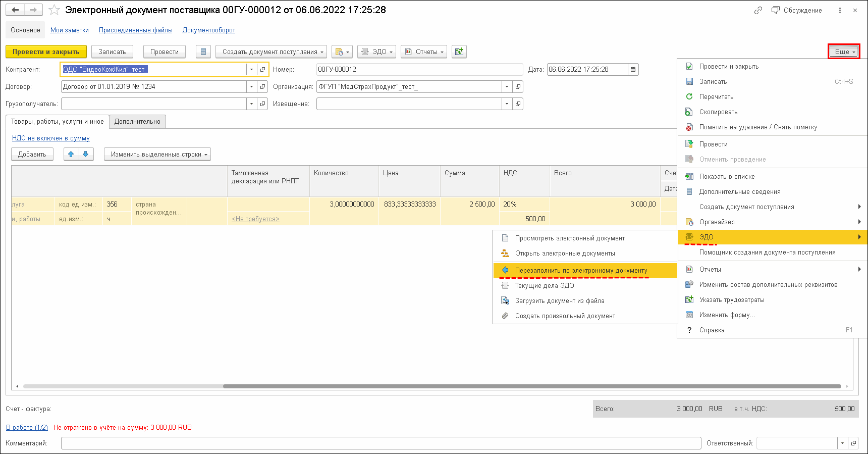Open the ЭДО toolbar dropdown

pyautogui.click(x=376, y=52)
